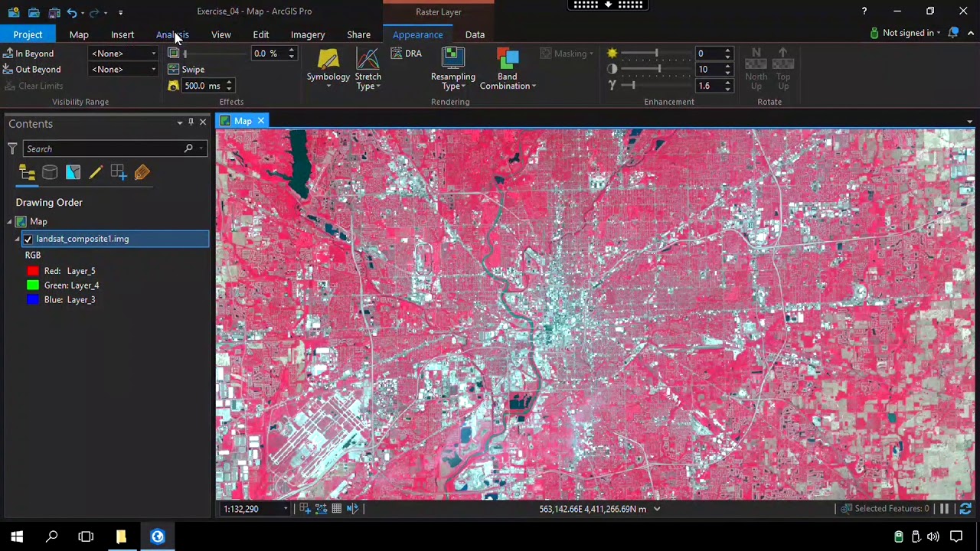
Task: Toggle the map grid icon in status bar
Action: 336,509
